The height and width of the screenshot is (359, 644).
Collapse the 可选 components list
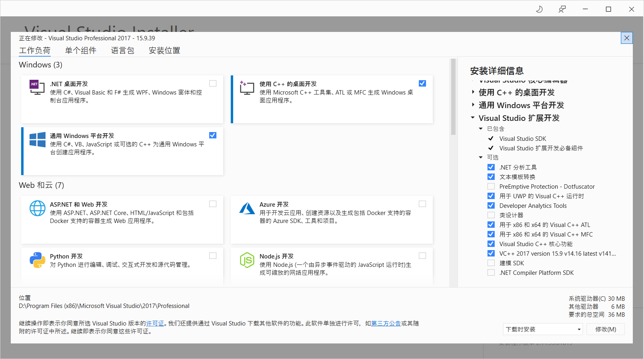(481, 157)
